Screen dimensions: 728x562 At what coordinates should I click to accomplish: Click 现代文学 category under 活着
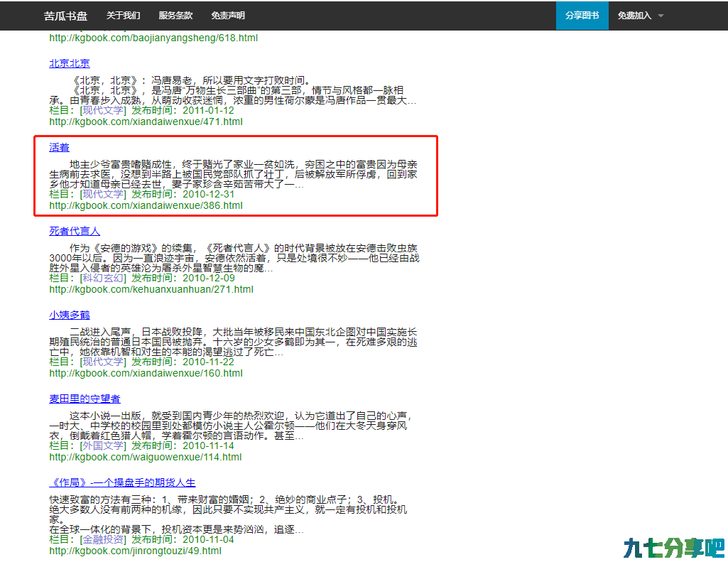103,194
